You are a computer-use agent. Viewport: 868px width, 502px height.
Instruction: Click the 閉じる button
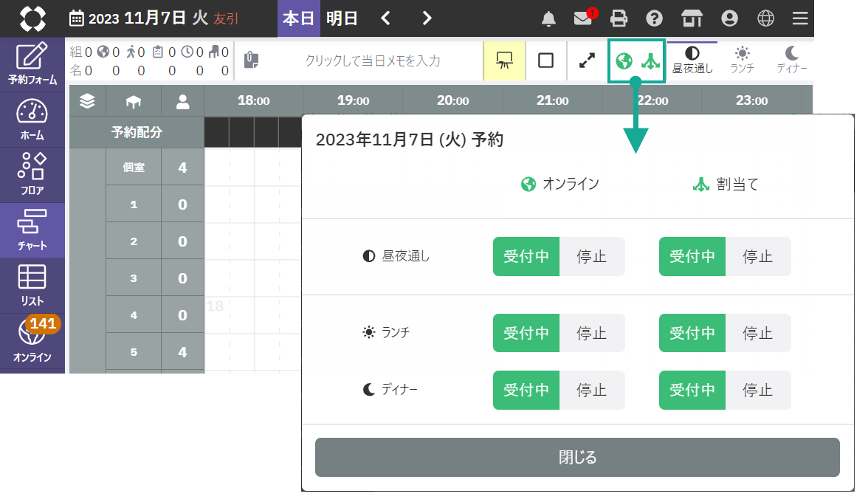pyautogui.click(x=577, y=457)
